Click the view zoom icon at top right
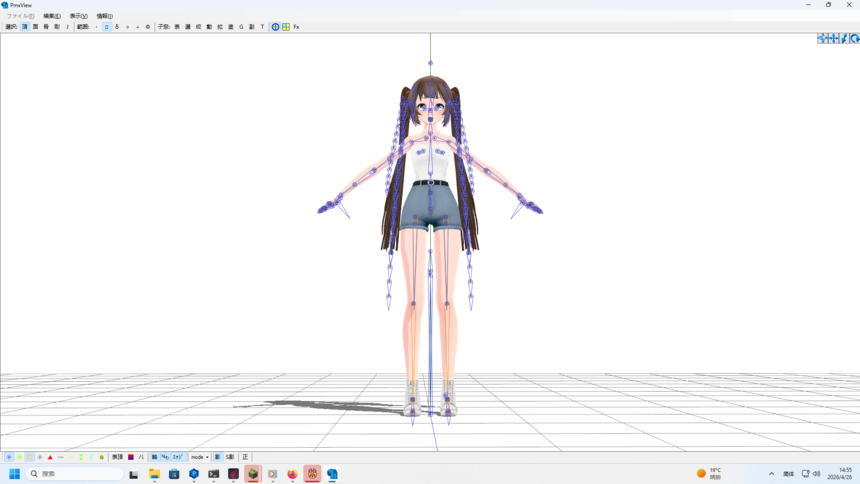This screenshot has width=860, height=484. (x=844, y=38)
